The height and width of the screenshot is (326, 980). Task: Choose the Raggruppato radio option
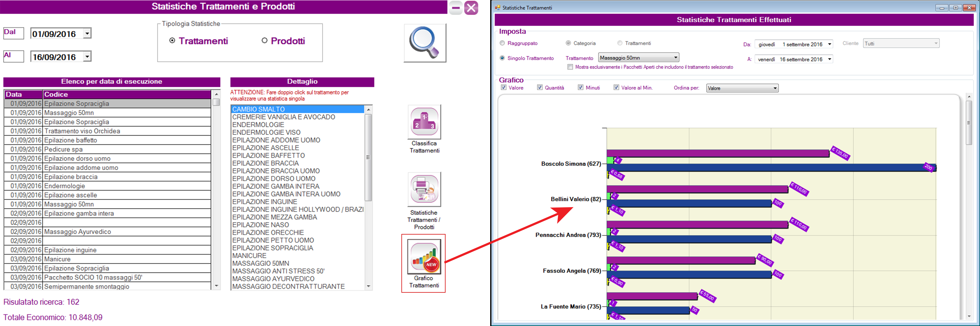[x=502, y=43]
